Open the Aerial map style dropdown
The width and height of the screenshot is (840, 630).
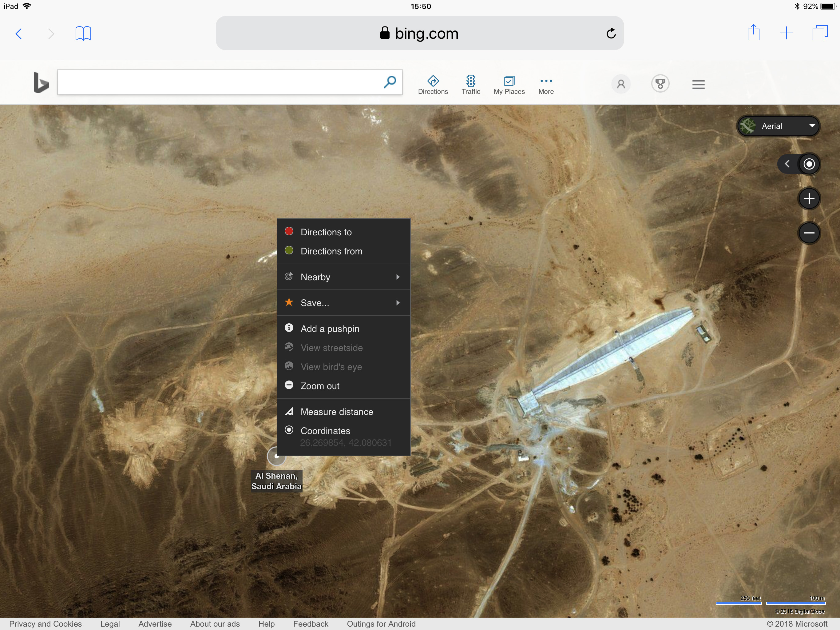779,126
